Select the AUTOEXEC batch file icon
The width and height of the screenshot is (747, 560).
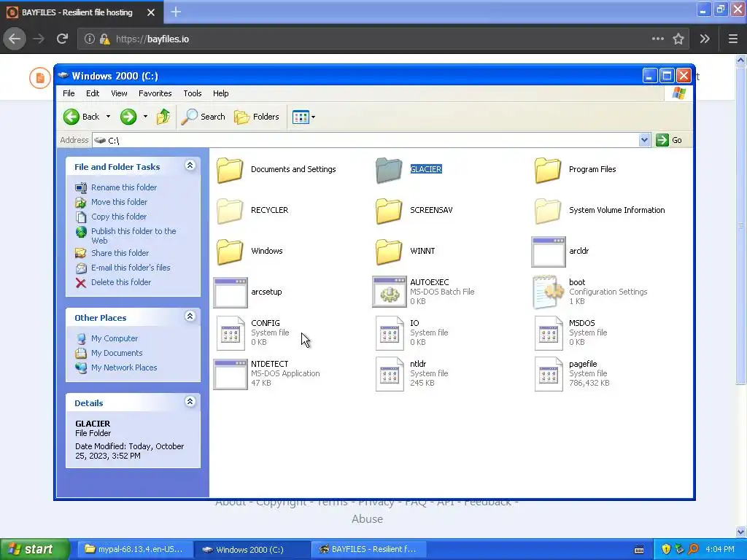(x=390, y=292)
